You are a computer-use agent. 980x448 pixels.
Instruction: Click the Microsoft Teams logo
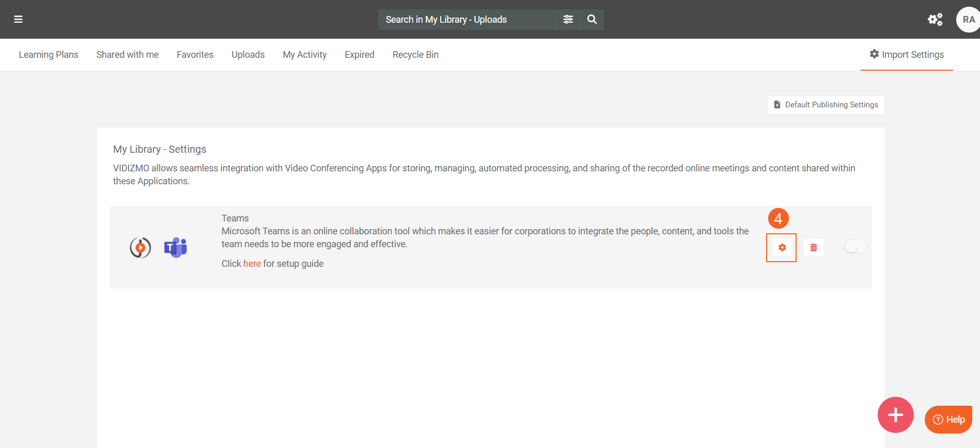(176, 248)
